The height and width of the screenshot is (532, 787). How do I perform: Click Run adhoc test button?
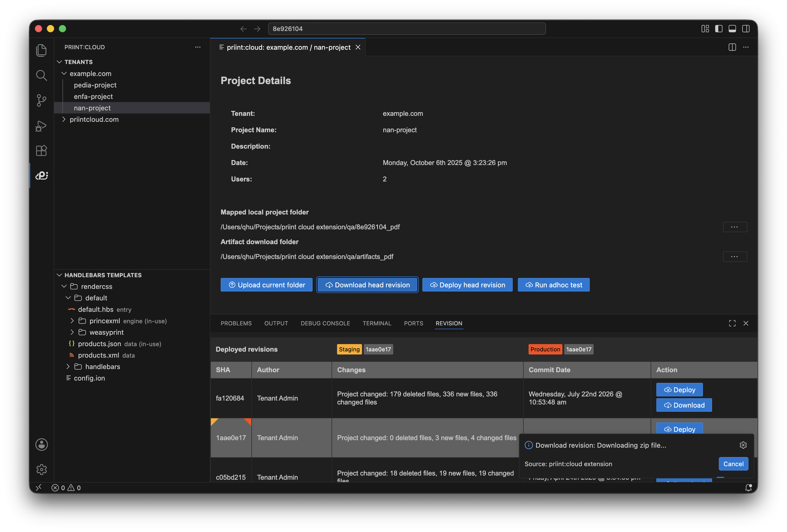pyautogui.click(x=553, y=285)
